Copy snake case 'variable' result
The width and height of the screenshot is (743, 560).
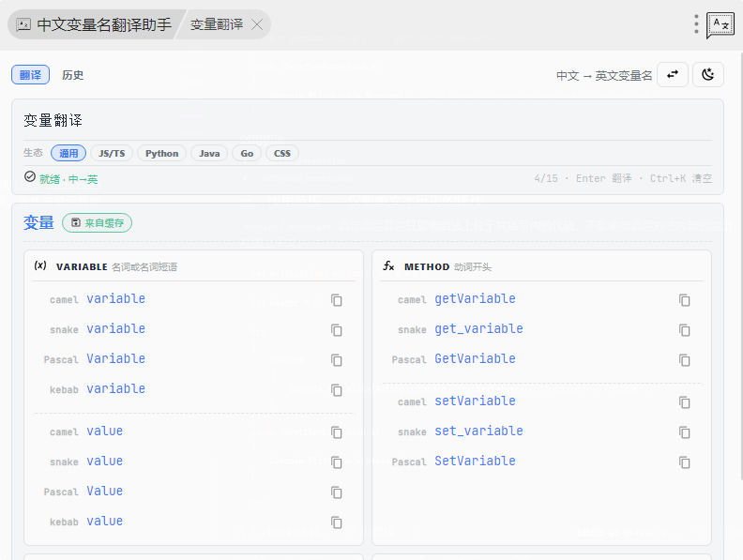(x=337, y=330)
